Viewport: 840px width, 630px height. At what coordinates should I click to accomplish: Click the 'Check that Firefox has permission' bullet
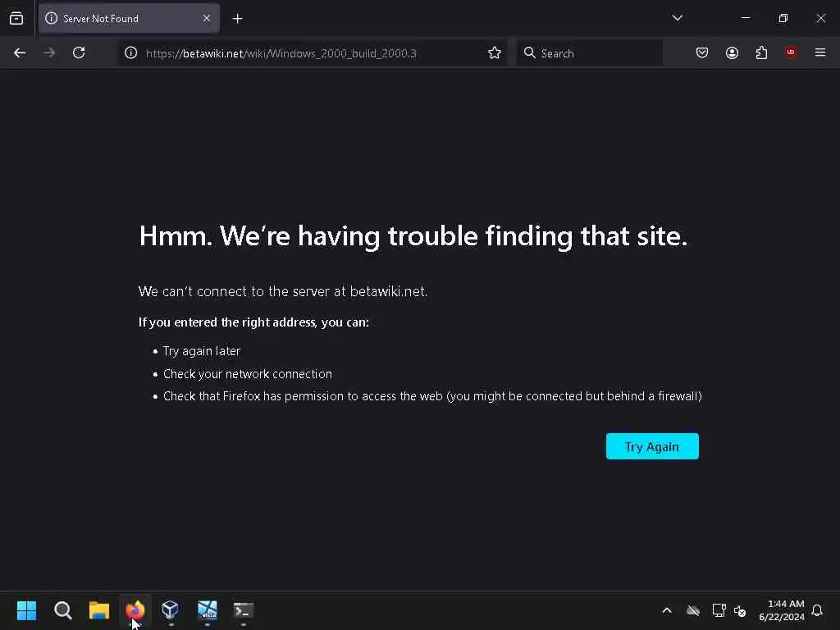point(432,396)
